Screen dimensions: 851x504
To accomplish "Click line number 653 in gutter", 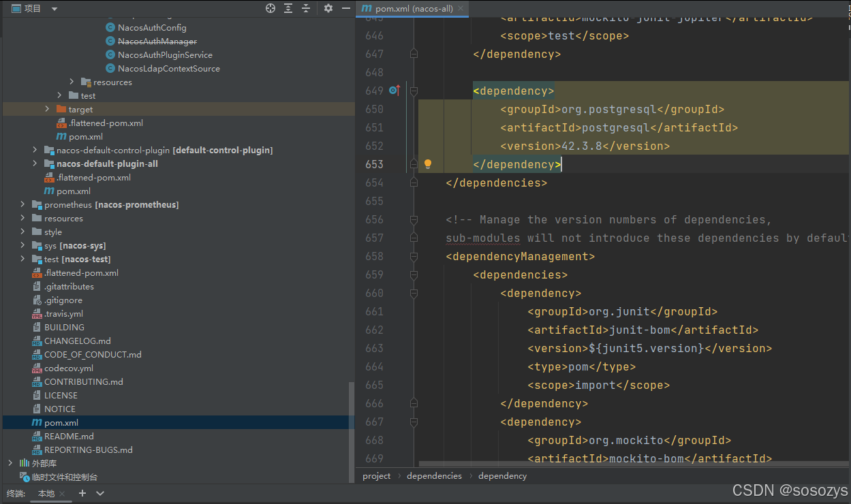I will click(x=373, y=164).
